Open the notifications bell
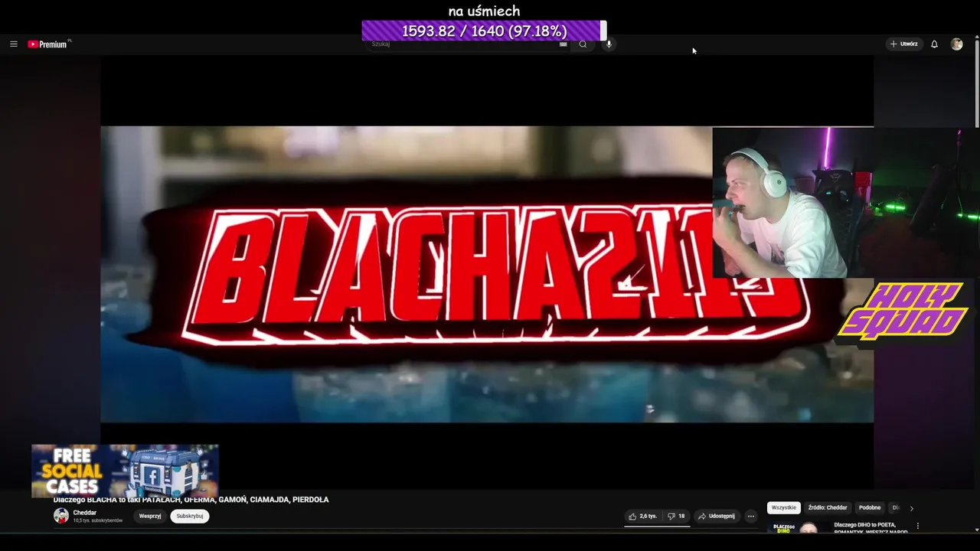Screen dimensions: 980x551 click(934, 44)
